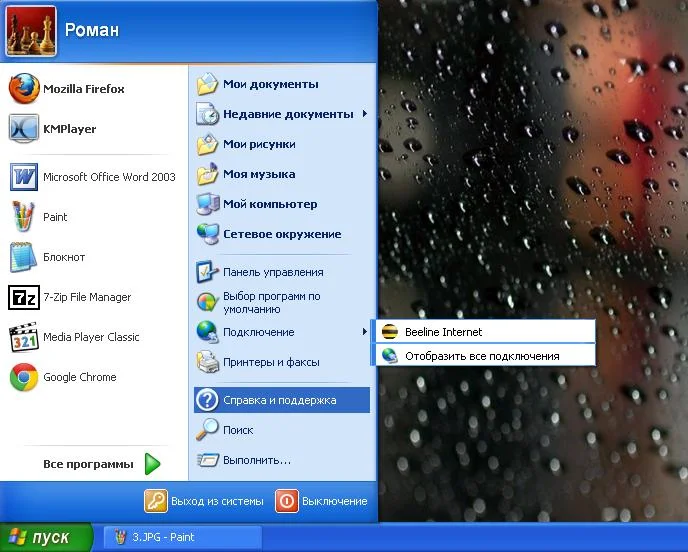Click the Выполнить run icon

coord(207,460)
